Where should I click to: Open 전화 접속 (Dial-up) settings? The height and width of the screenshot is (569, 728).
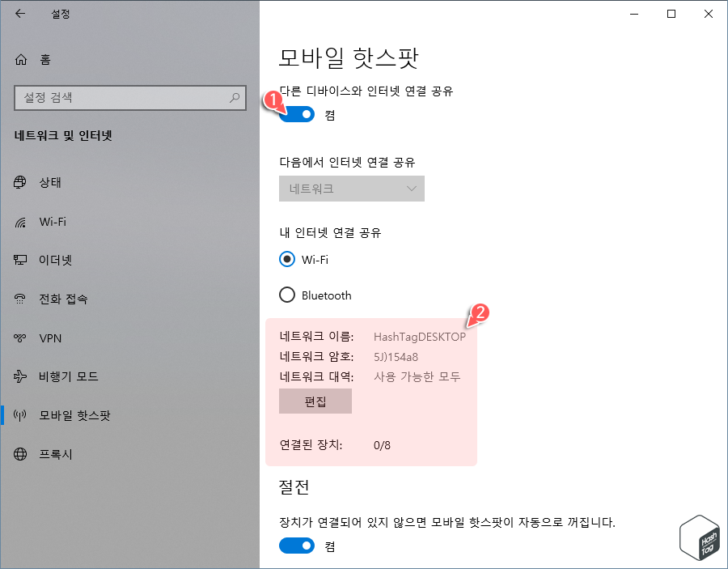pos(19,299)
